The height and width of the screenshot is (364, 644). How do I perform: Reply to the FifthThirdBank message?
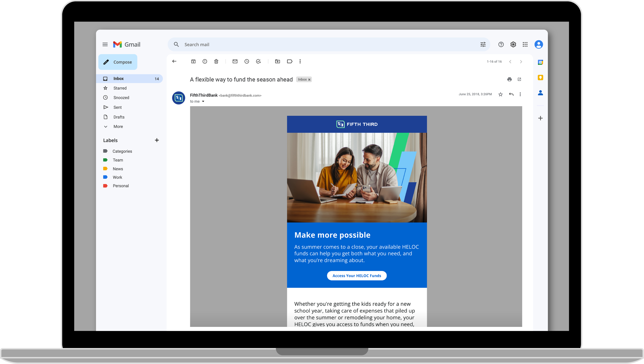pyautogui.click(x=511, y=94)
